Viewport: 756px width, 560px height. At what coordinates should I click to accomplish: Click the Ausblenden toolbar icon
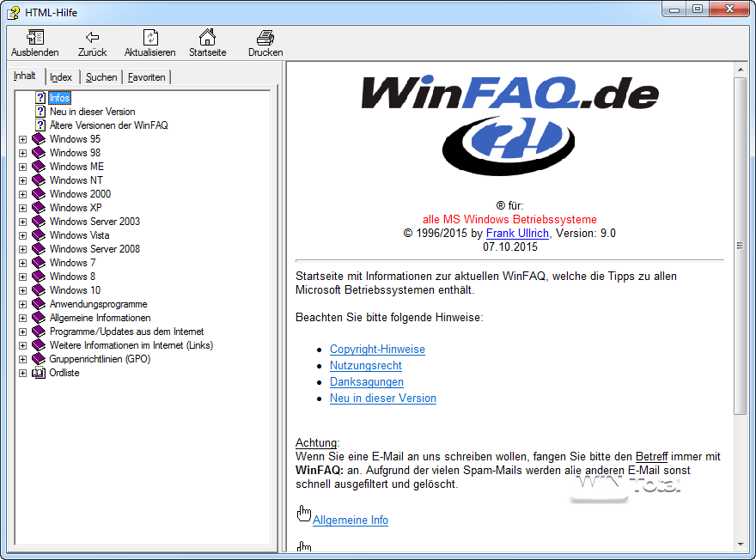[x=34, y=37]
